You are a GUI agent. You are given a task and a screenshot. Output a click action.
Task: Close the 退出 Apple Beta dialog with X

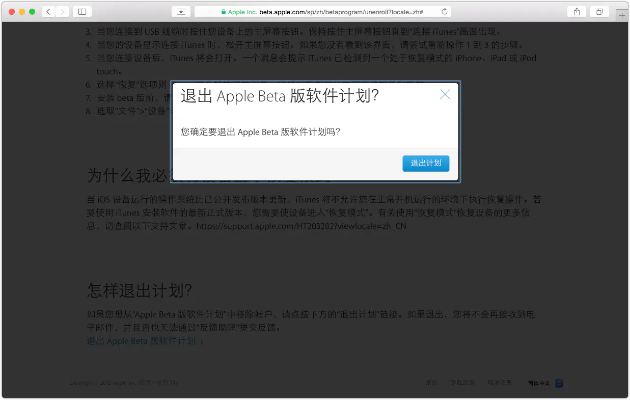(445, 95)
